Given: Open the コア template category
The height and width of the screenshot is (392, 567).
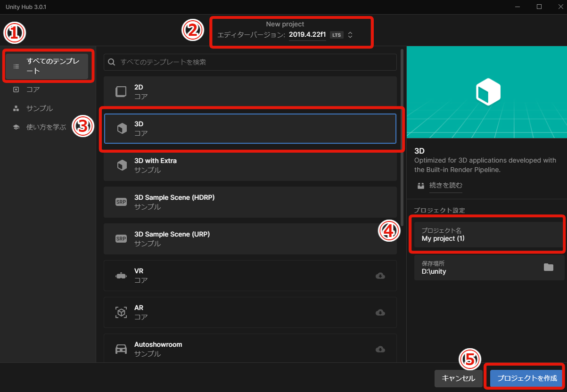Looking at the screenshot, I should click(x=33, y=89).
